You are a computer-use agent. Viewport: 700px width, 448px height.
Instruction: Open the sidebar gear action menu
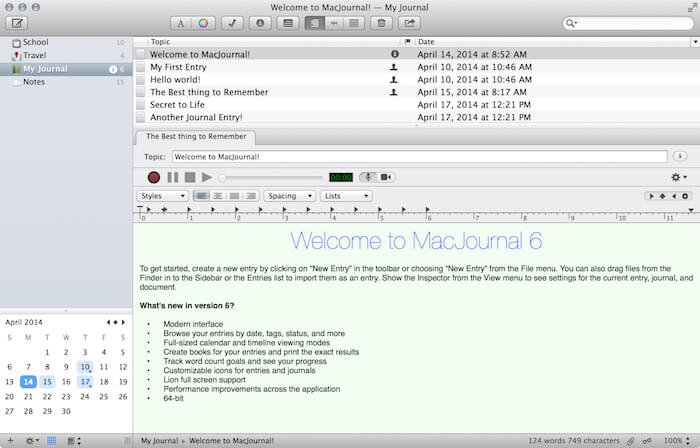[32, 441]
